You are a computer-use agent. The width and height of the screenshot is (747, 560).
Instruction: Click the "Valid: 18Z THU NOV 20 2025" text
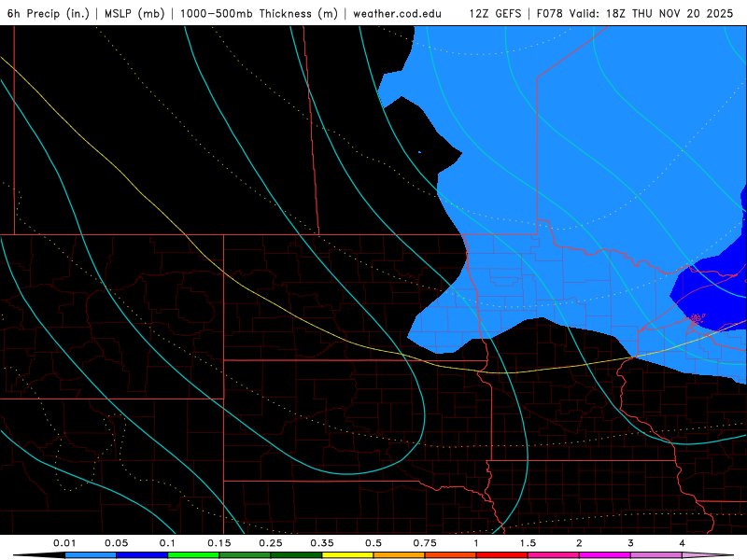[x=650, y=13]
